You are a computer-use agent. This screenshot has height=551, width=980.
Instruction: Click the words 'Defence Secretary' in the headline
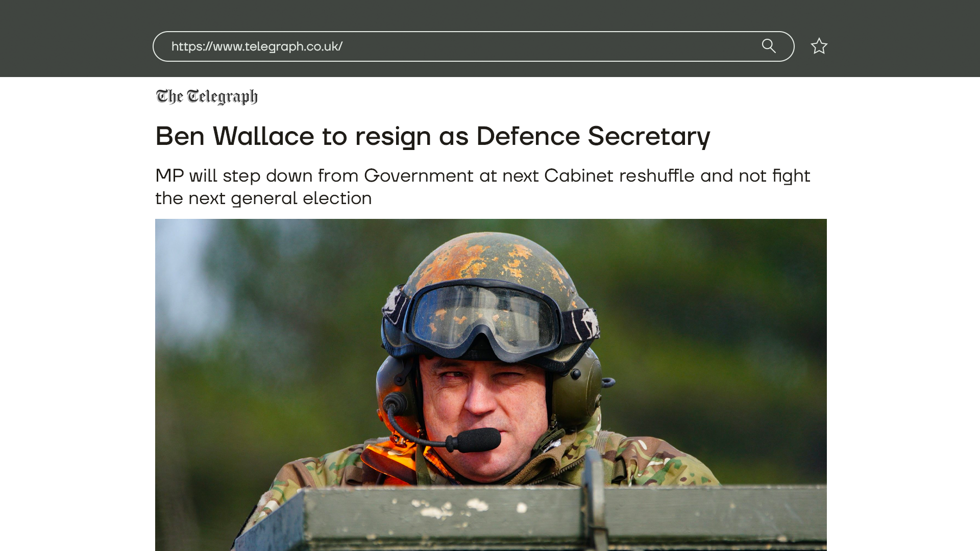coord(593,136)
